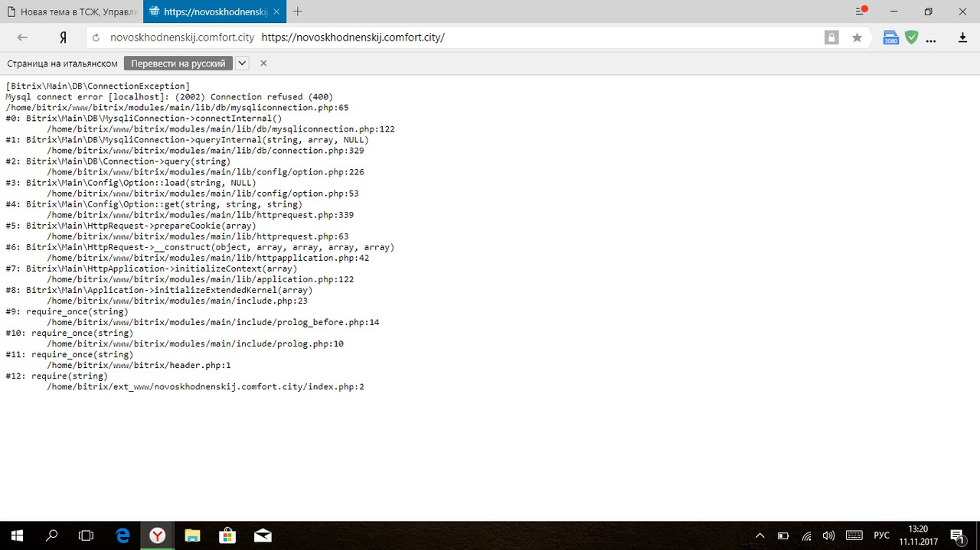Open the Windows Start menu
The height and width of the screenshot is (550, 980).
tap(17, 535)
